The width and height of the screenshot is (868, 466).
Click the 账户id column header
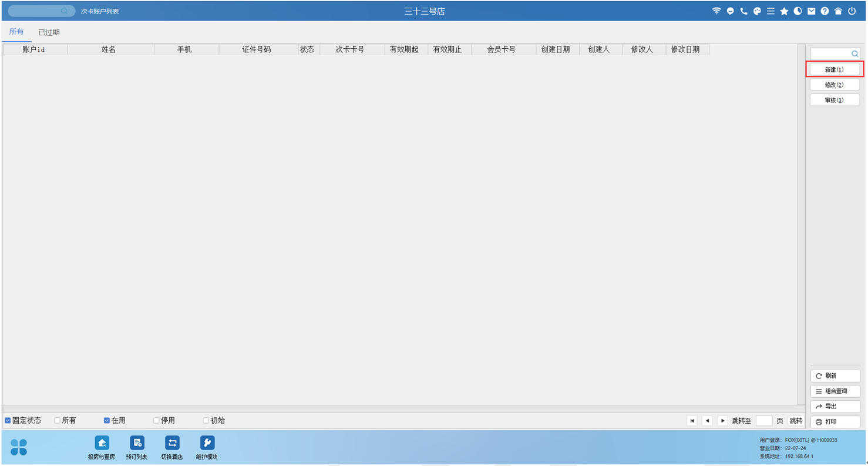(35, 49)
